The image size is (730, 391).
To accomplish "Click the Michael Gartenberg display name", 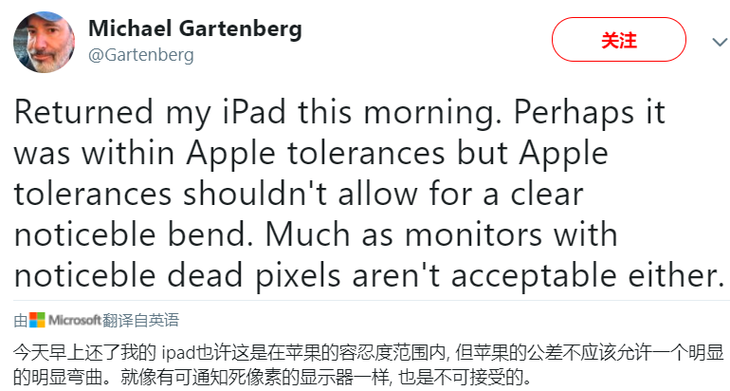I will pos(195,28).
